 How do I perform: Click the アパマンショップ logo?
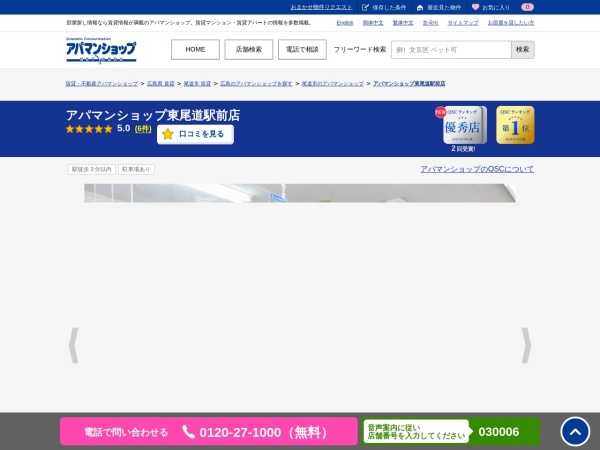101,50
